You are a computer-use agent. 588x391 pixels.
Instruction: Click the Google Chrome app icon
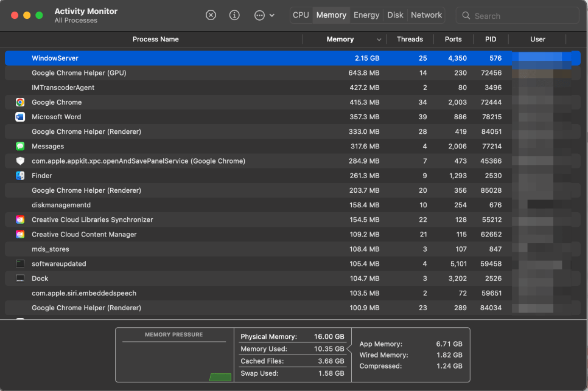[x=19, y=102]
